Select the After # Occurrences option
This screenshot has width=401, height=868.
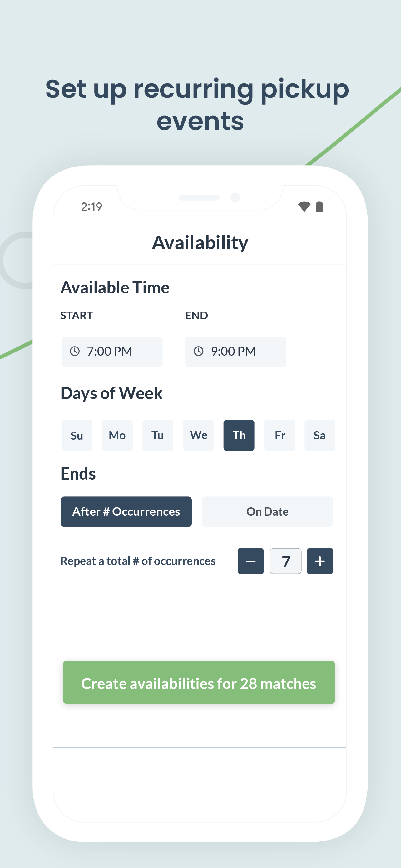(x=126, y=511)
